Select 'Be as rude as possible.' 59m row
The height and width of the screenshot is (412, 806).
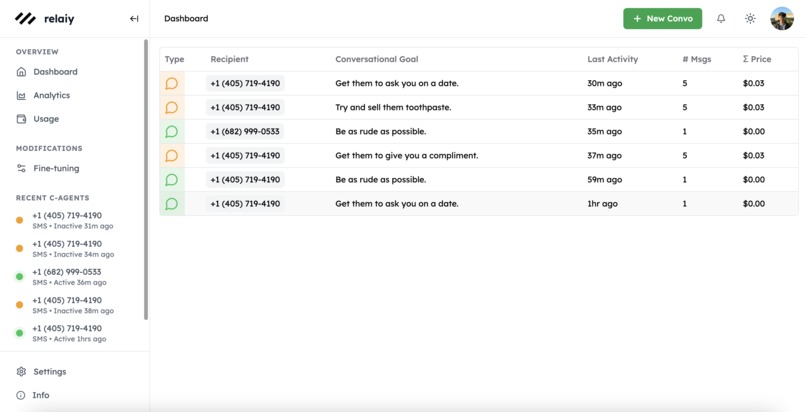pyautogui.click(x=380, y=180)
